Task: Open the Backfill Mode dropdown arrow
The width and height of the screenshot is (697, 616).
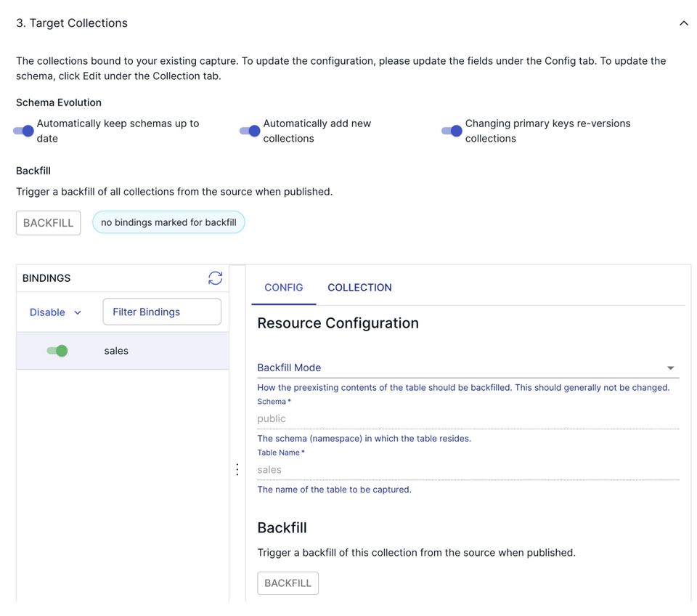Action: point(670,368)
